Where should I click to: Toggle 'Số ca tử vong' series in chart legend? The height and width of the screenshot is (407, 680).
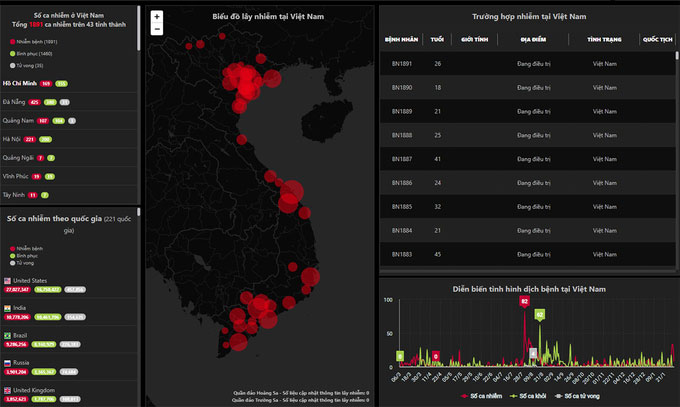tap(583, 397)
